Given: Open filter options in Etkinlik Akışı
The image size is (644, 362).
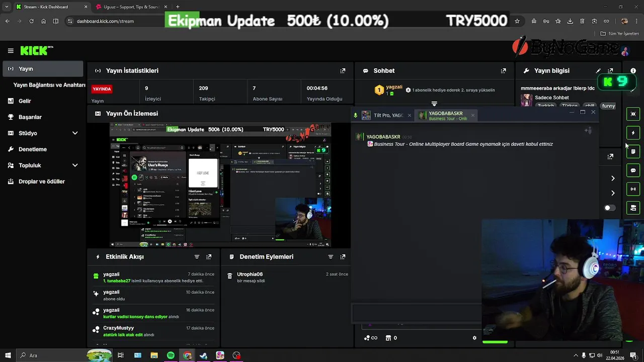Looking at the screenshot, I should coord(197,257).
